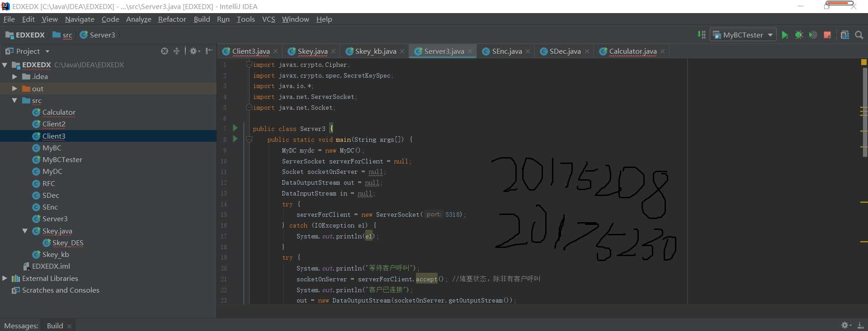Close the SEnc.java tab

coord(528,51)
